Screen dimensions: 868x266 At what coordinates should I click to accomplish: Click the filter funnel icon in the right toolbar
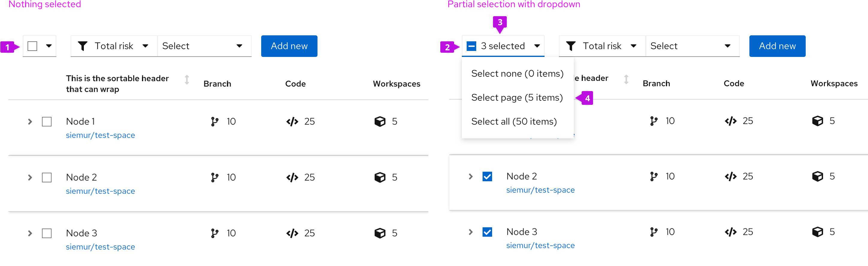pyautogui.click(x=571, y=46)
